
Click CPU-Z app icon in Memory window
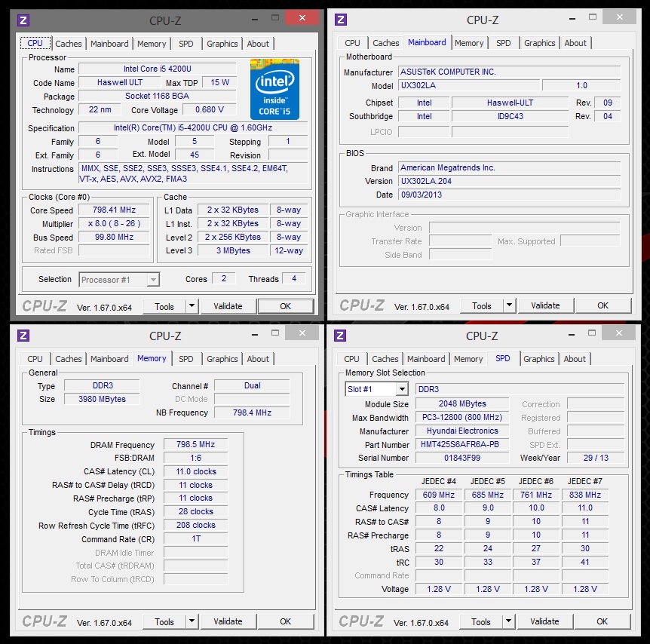23,336
